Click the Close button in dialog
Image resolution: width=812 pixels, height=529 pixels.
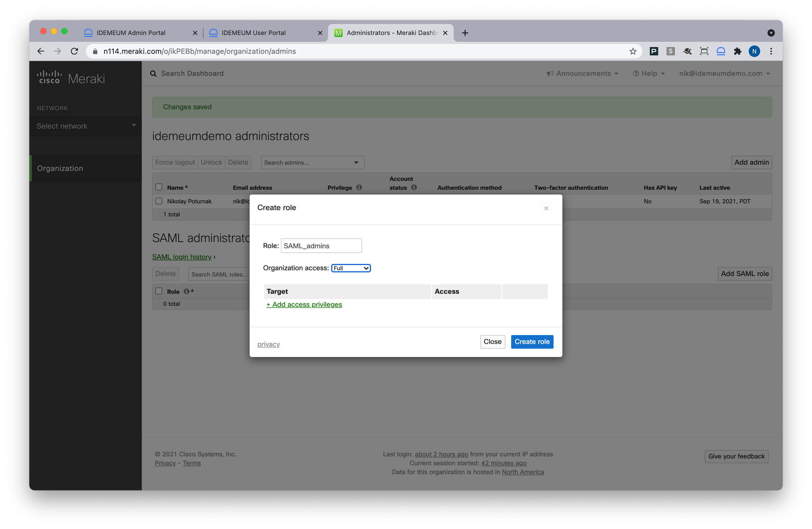coord(492,342)
